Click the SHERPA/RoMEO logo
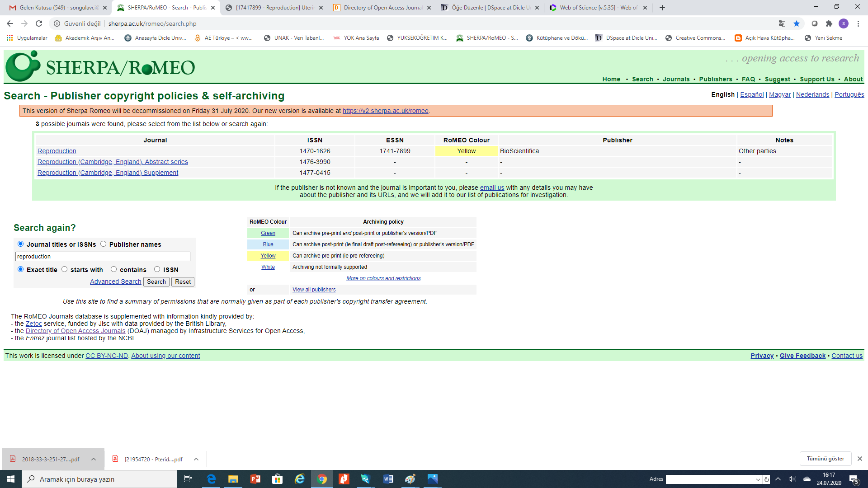The height and width of the screenshot is (488, 868). tap(100, 66)
